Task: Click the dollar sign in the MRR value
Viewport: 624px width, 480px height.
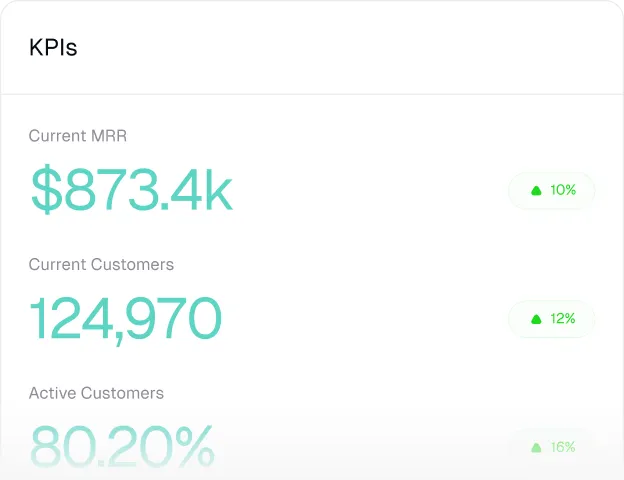Action: (x=46, y=190)
